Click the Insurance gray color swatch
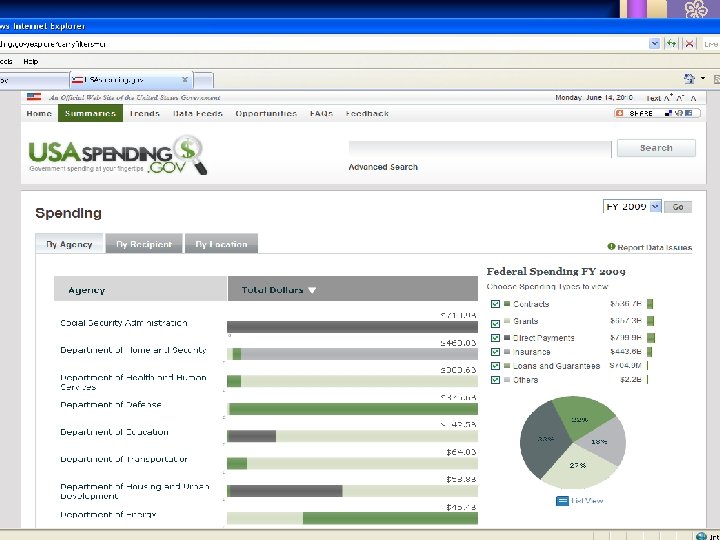Image resolution: width=720 pixels, height=540 pixels. click(507, 352)
